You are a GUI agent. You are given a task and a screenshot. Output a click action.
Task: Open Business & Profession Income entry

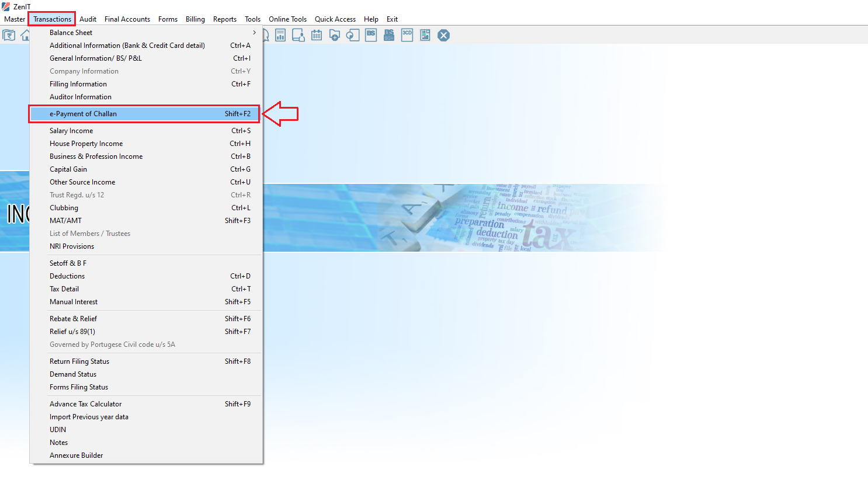(146, 156)
